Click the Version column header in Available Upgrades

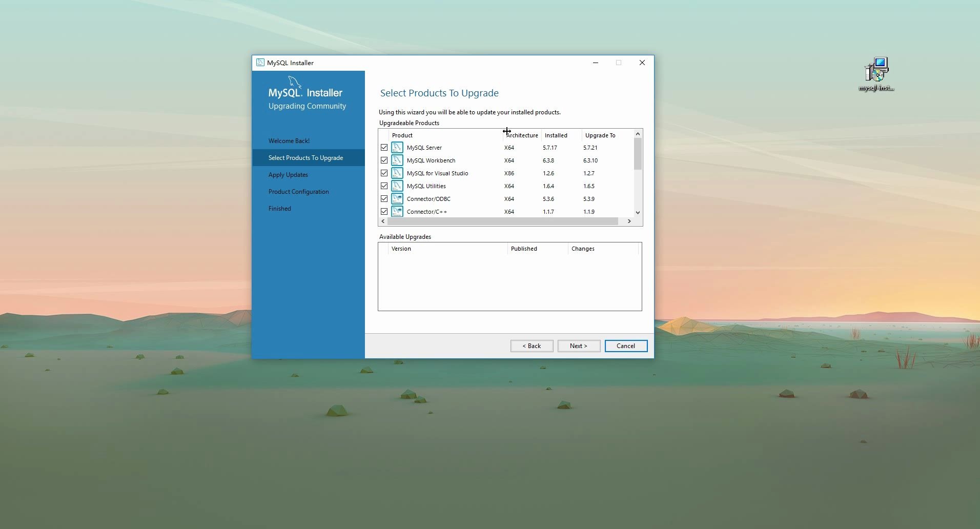[448, 249]
